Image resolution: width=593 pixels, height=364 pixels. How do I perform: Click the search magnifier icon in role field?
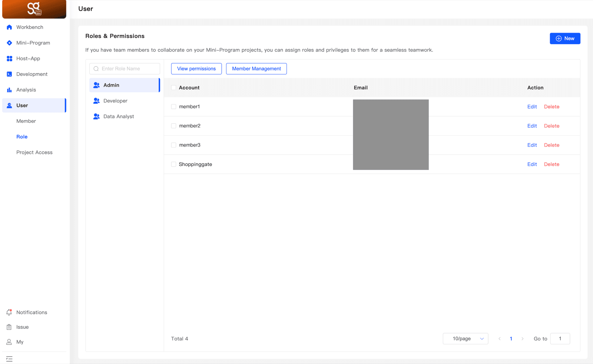tap(96, 69)
